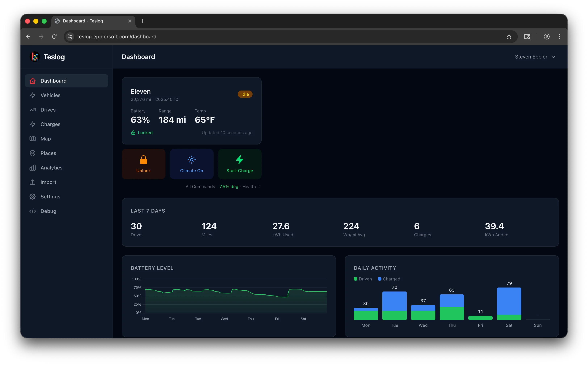Click the Unlock padlock command icon
Viewport: 588px width, 365px height.
coord(143,160)
